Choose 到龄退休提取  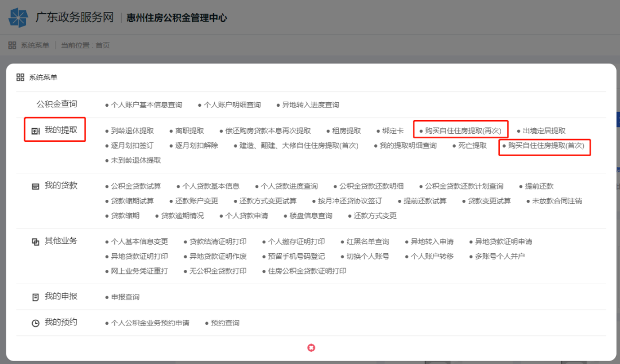pos(132,131)
